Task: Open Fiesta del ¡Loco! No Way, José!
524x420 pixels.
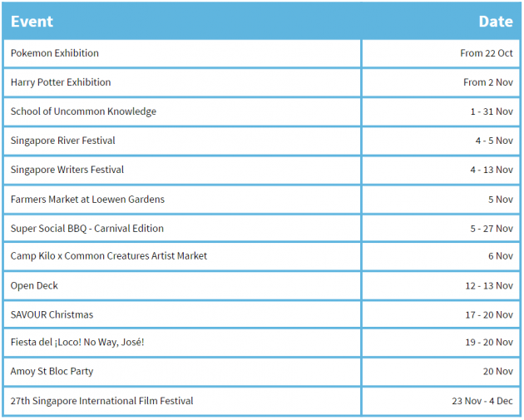Action: click(x=77, y=343)
